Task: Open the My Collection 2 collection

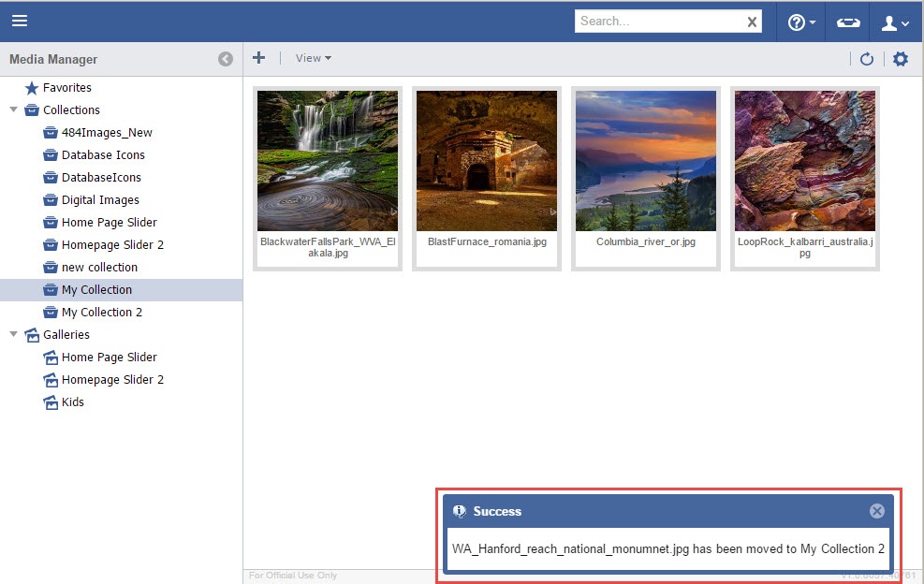Action: point(102,312)
